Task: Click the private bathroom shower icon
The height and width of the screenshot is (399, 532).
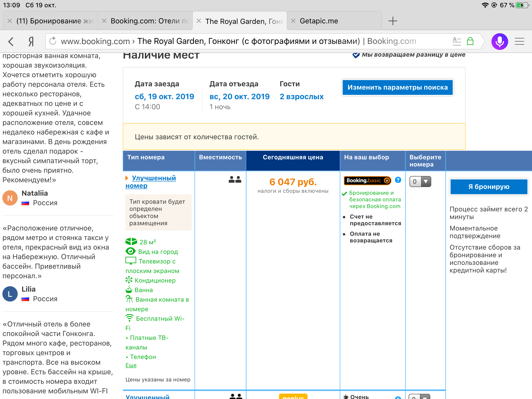Action: (129, 299)
